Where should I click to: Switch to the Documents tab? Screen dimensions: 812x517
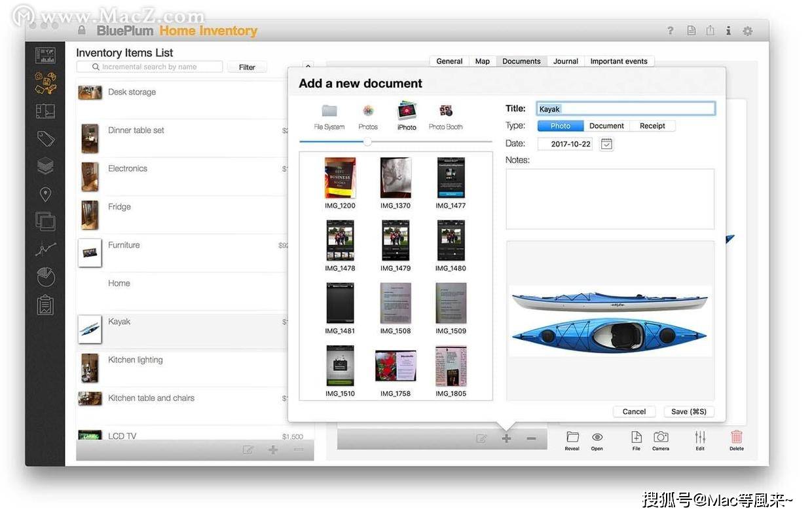(521, 61)
